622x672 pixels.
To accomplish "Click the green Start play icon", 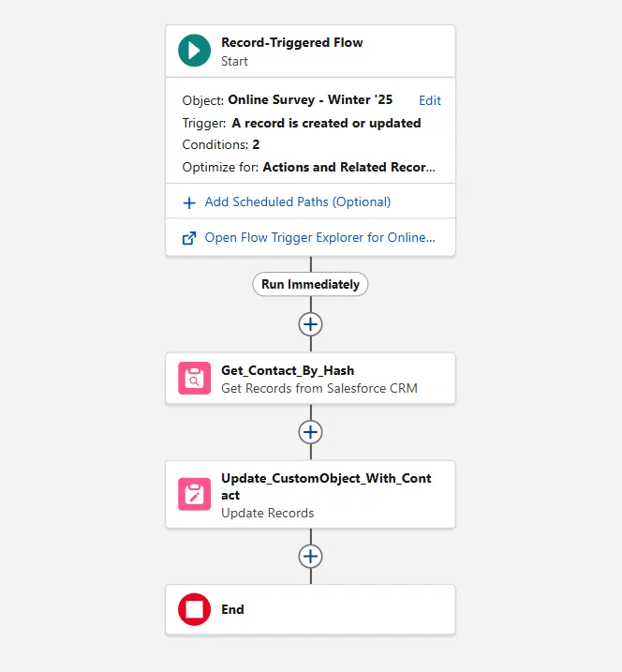I will pyautogui.click(x=195, y=51).
